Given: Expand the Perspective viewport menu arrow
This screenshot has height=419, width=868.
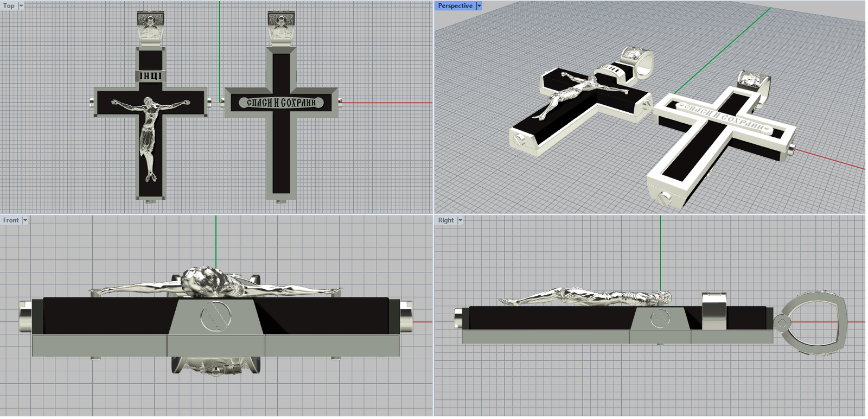Looking at the screenshot, I should click(x=479, y=6).
